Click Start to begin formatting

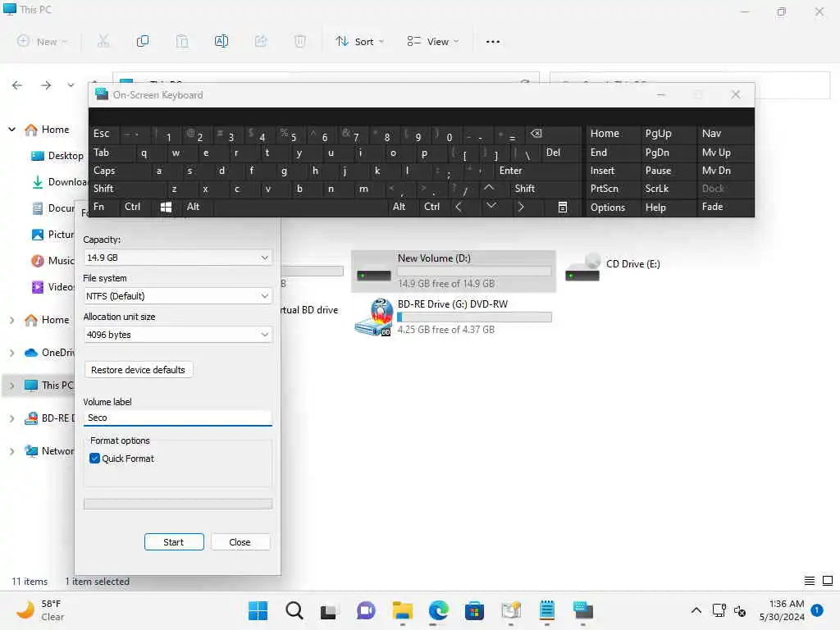click(174, 542)
